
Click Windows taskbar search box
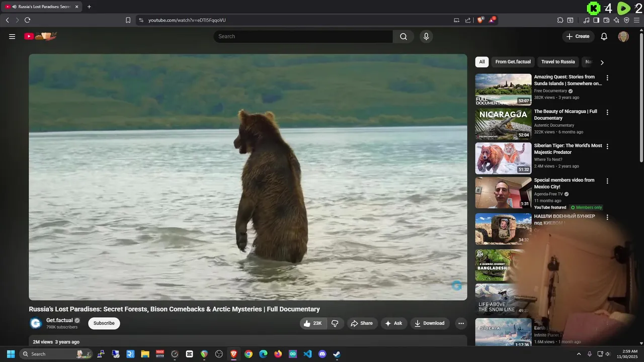click(55, 354)
